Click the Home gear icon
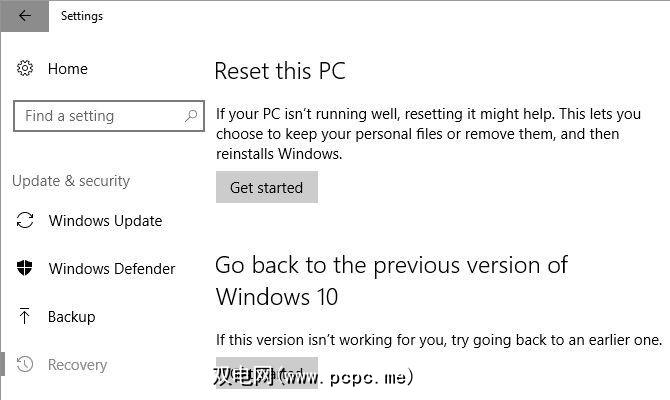 pyautogui.click(x=26, y=69)
